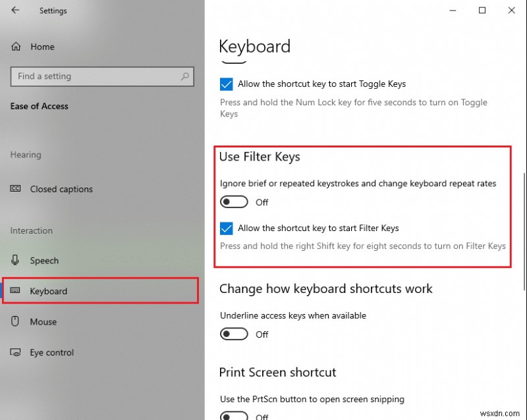Click the magnifier icon in the search box
The image size is (527, 420).
click(x=185, y=76)
